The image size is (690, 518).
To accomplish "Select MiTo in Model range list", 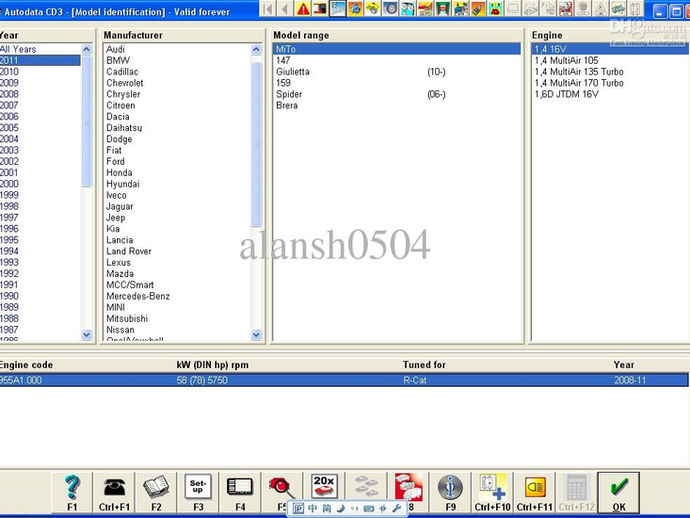I will point(397,49).
